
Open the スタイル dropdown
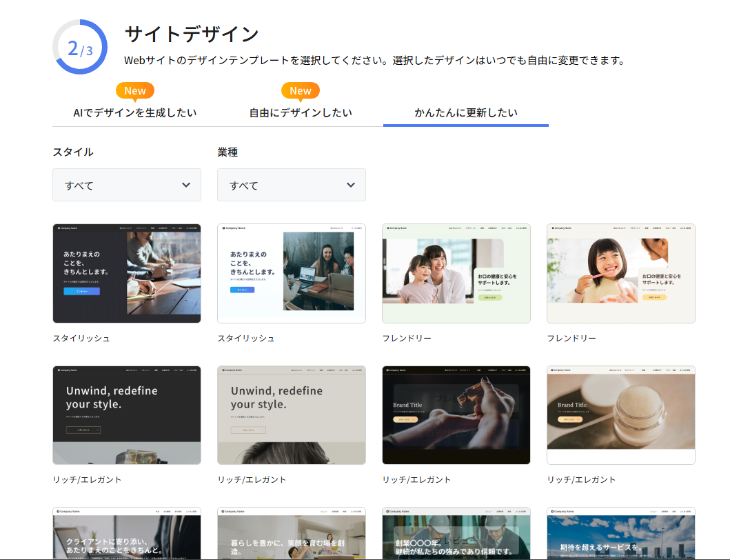coord(126,185)
